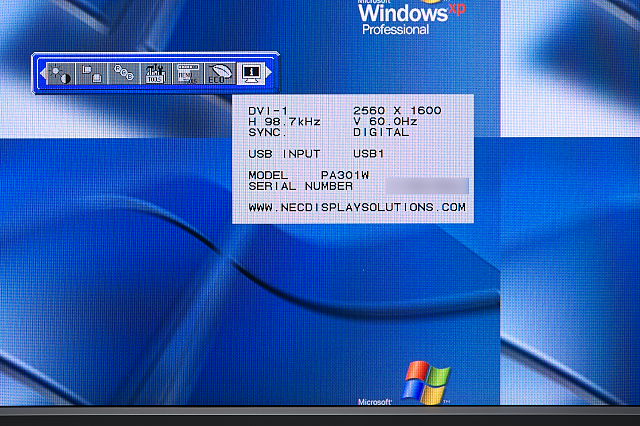This screenshot has width=640, height=426.
Task: Open the ECO settings leaf icon
Action: pos(218,74)
